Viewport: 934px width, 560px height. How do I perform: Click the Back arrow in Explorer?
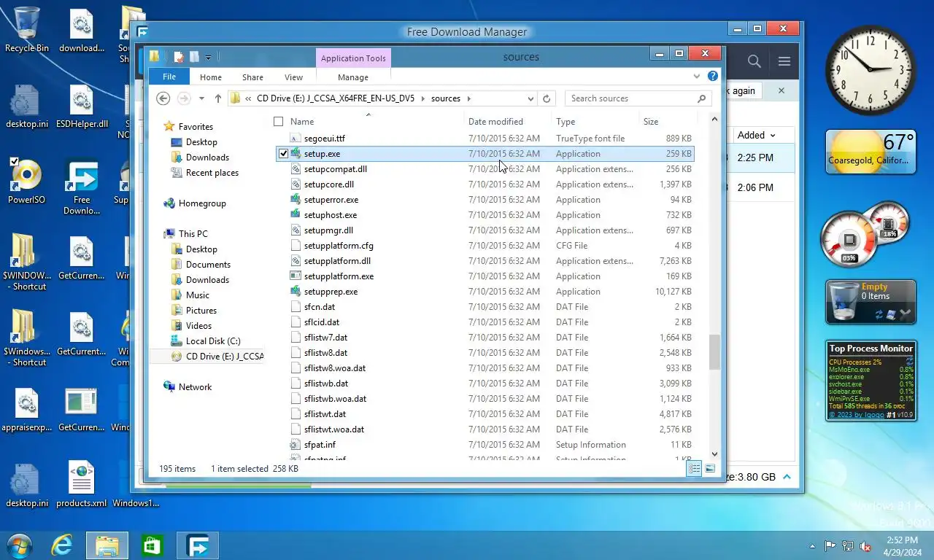pos(163,98)
